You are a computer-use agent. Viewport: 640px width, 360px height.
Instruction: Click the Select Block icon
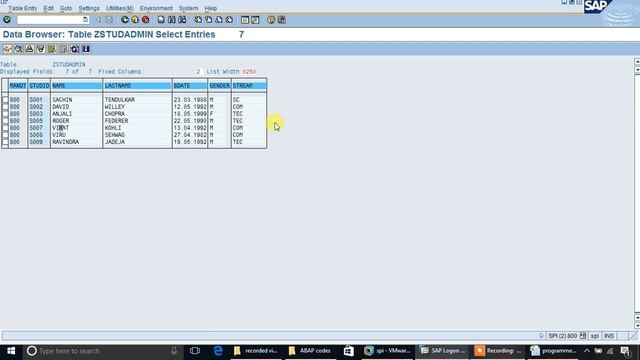point(75,49)
